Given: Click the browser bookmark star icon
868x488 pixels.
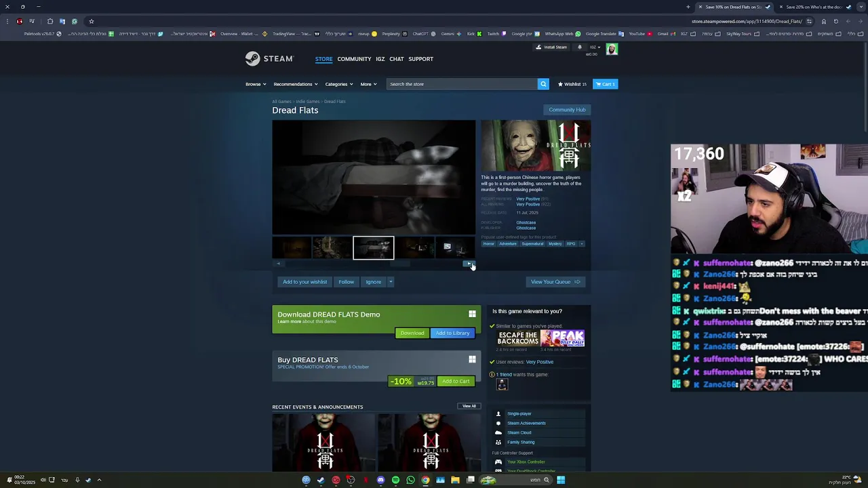Looking at the screenshot, I should pyautogui.click(x=91, y=21).
